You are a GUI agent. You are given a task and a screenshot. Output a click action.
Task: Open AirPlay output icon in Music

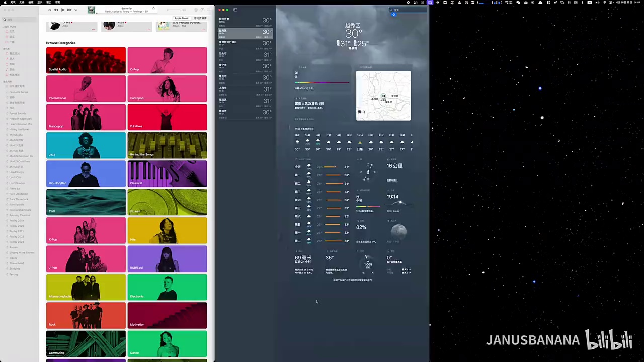point(195,10)
